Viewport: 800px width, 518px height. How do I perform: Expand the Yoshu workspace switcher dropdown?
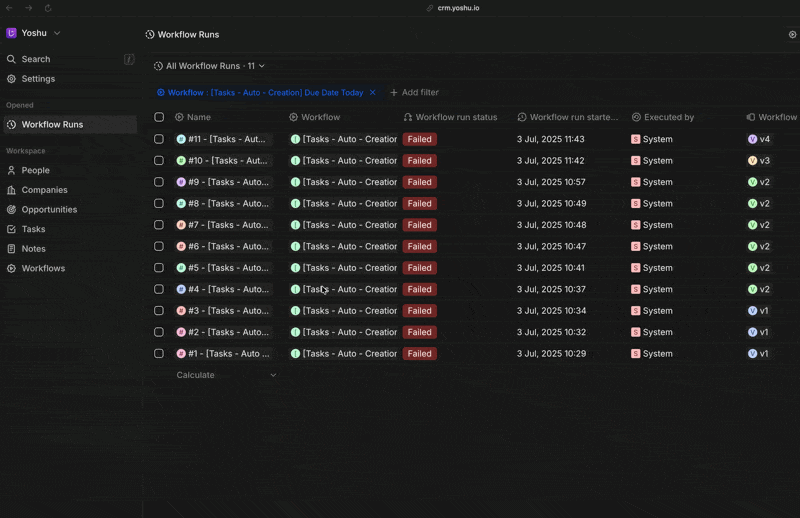(x=57, y=33)
